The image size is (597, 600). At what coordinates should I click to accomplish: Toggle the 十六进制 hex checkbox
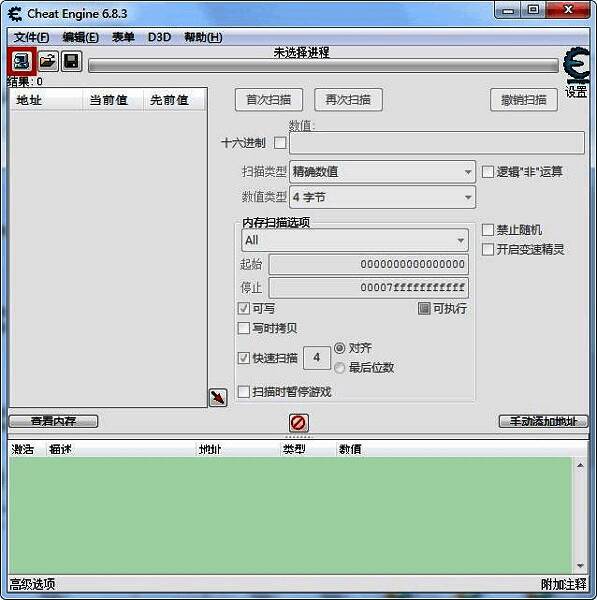[280, 143]
